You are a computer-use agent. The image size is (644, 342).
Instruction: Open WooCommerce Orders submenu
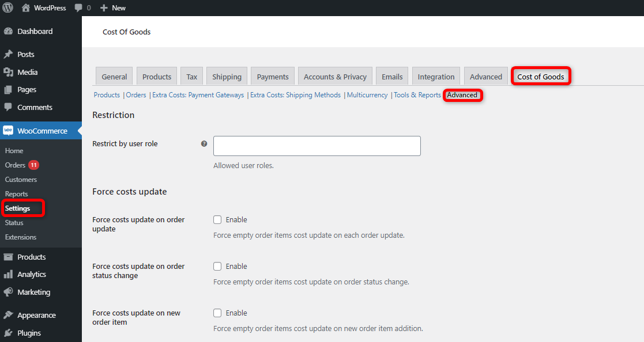pyautogui.click(x=15, y=165)
